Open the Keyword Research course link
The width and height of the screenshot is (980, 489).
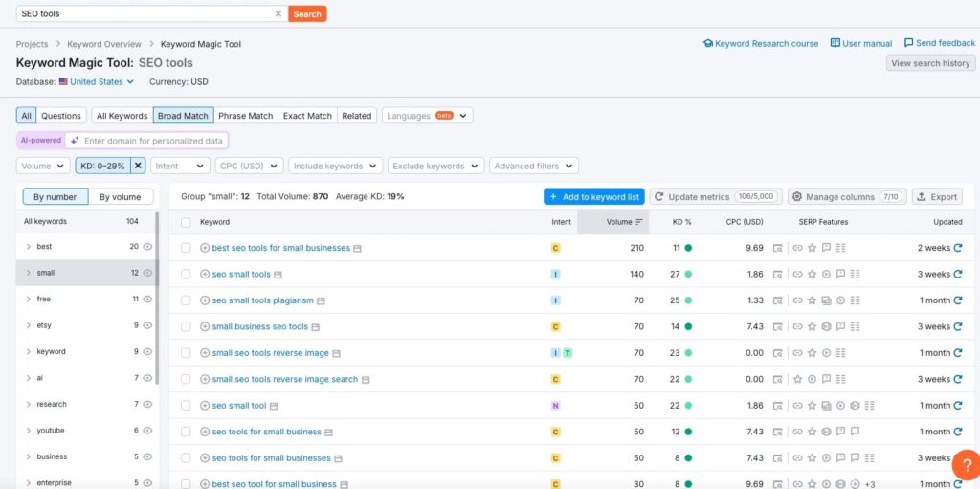click(x=761, y=44)
